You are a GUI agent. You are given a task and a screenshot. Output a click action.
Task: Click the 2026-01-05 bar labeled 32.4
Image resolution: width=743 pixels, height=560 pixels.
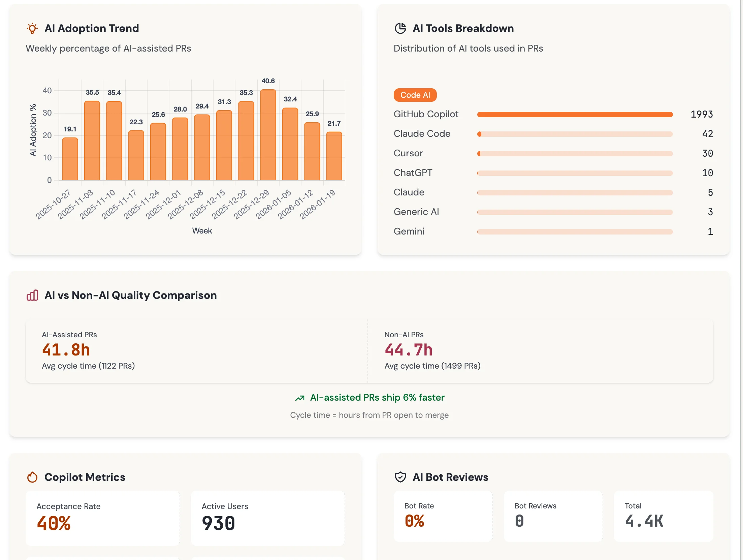[290, 144]
